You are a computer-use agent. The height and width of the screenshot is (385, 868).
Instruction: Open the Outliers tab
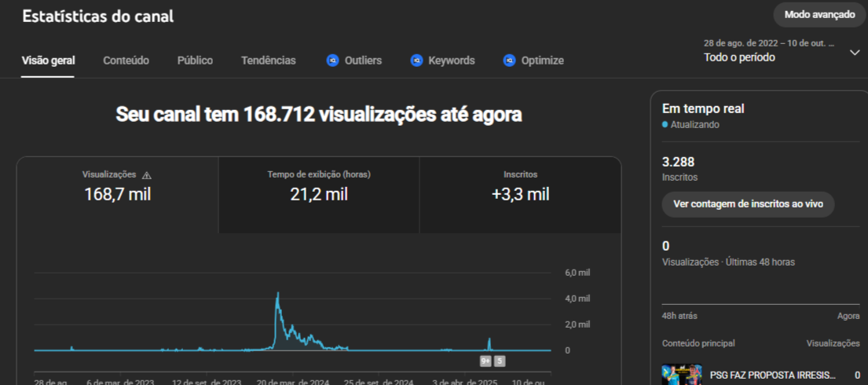click(354, 60)
